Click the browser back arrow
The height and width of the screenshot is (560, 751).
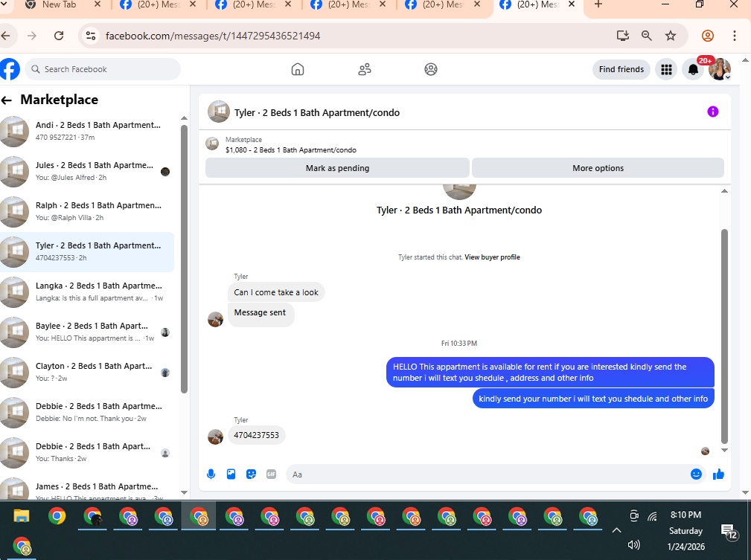click(x=5, y=36)
